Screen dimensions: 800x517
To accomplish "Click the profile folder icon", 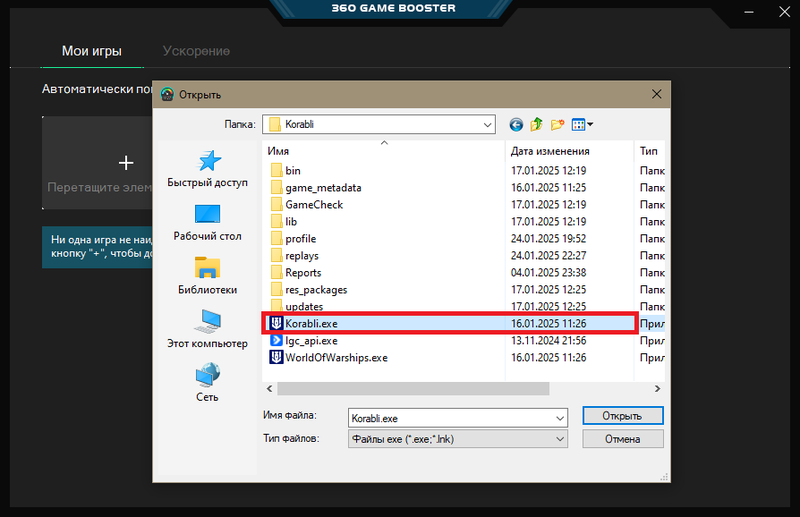I will [x=276, y=238].
